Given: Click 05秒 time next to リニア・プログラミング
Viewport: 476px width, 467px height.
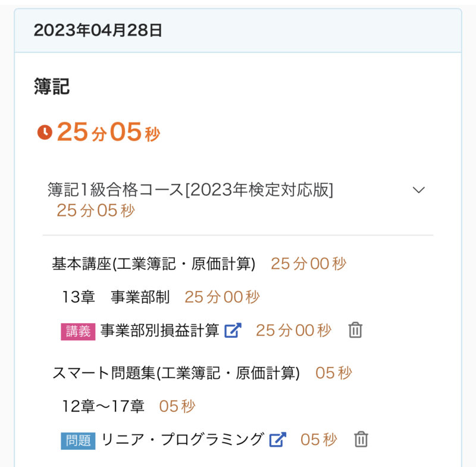Looking at the screenshot, I should (318, 440).
